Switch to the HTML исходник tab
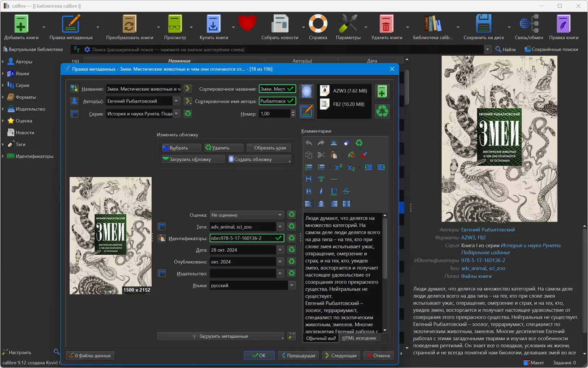 [x=359, y=338]
